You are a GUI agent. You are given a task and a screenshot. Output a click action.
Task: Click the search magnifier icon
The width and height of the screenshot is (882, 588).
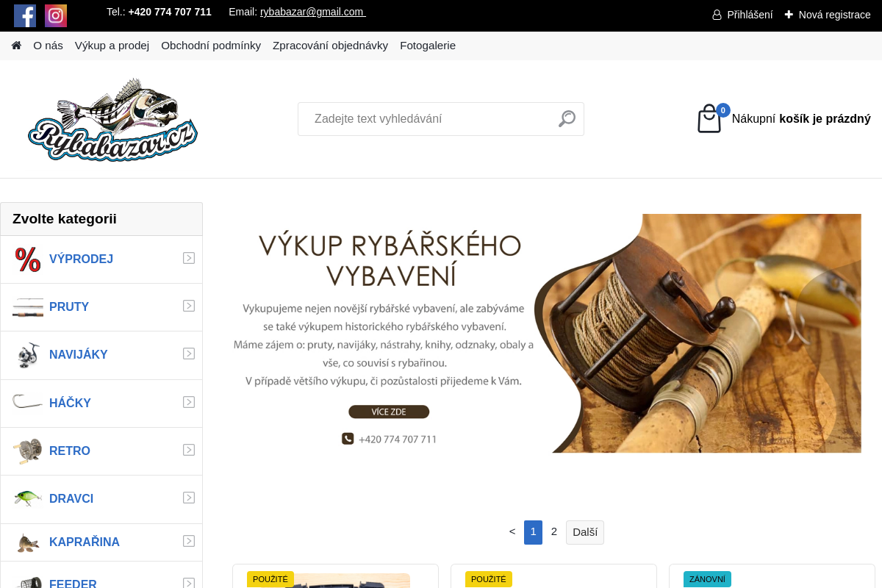point(566,118)
